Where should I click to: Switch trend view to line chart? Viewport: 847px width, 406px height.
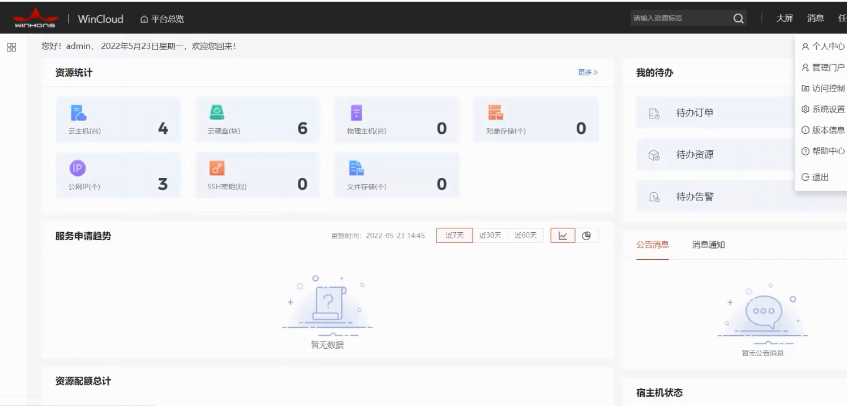click(562, 236)
